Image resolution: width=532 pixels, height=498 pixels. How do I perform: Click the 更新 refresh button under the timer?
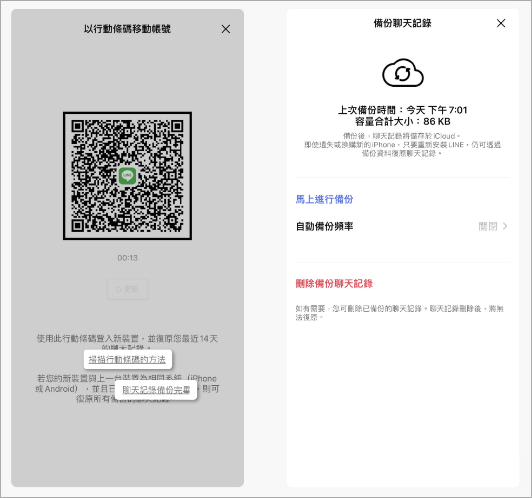128,289
